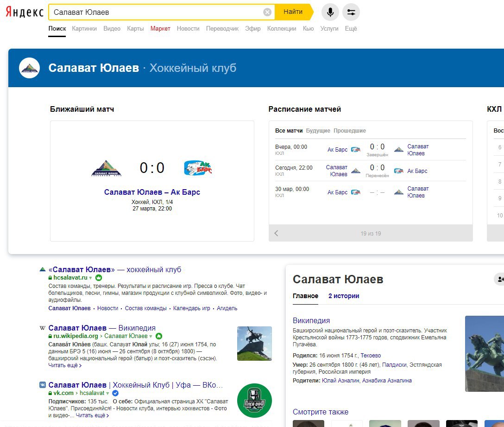Expand dropdown arrow next to hcsalavat.ru
504x427 pixels.
[x=91, y=278]
